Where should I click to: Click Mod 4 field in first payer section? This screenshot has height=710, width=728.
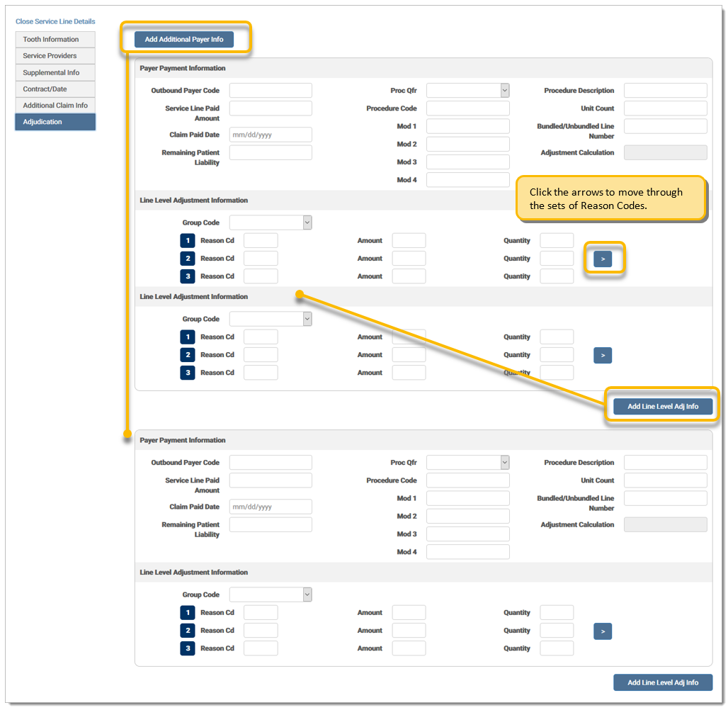[x=467, y=180]
